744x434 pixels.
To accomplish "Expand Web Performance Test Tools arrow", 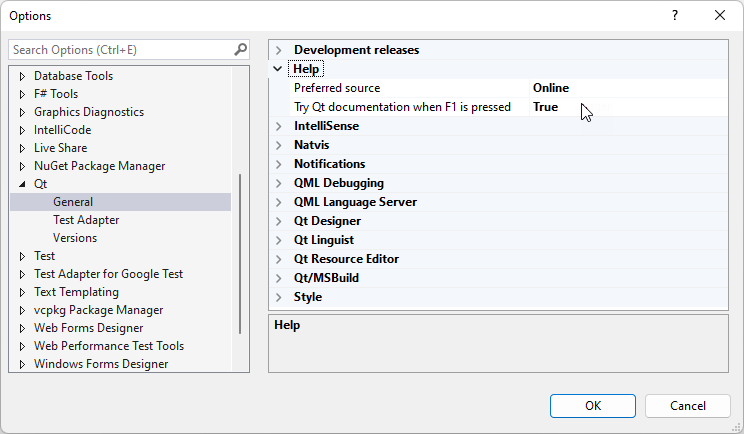I will pyautogui.click(x=22, y=346).
